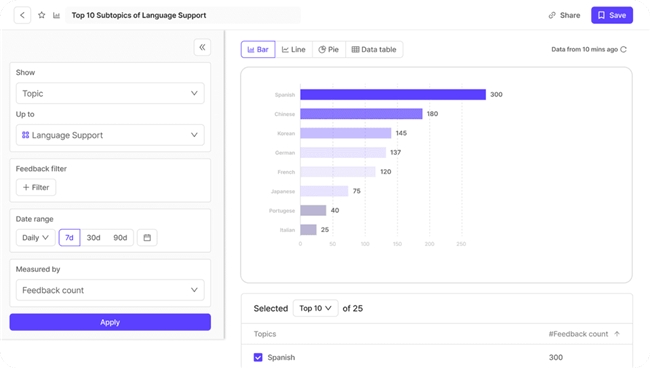Go back with the left arrow button
The image size is (650, 368).
point(22,15)
